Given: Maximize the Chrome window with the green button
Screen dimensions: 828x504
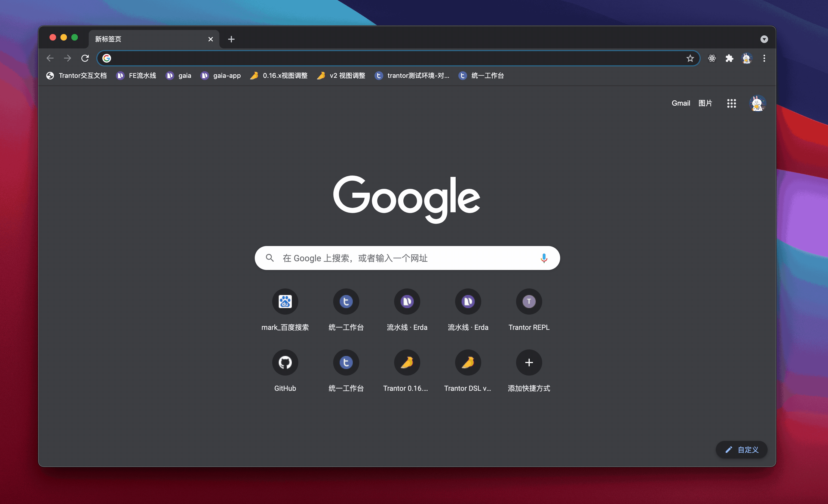Looking at the screenshot, I should [75, 37].
